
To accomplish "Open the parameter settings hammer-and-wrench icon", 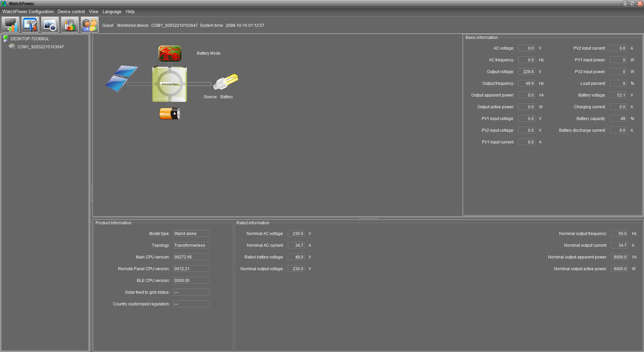I will pos(30,25).
